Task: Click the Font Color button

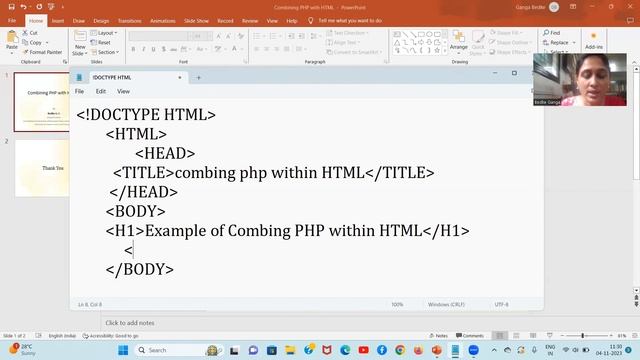Action: click(235, 49)
